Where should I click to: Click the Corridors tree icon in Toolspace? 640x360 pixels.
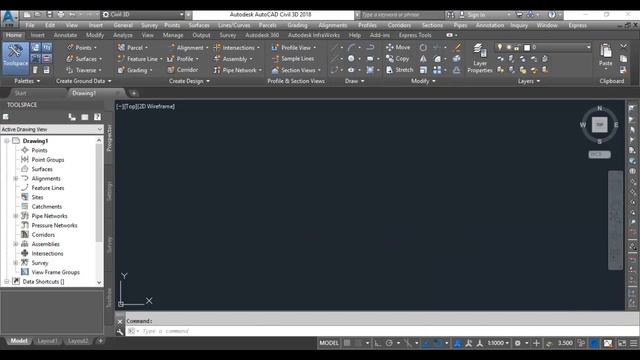pyautogui.click(x=25, y=235)
